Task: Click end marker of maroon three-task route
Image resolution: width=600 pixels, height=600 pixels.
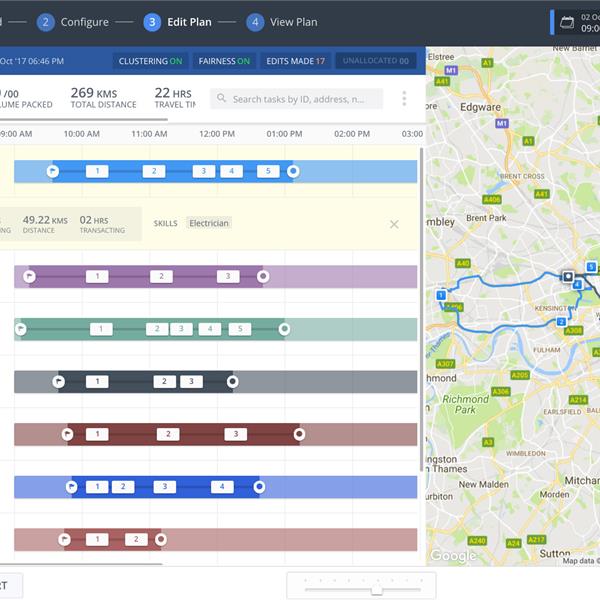Action: point(299,434)
